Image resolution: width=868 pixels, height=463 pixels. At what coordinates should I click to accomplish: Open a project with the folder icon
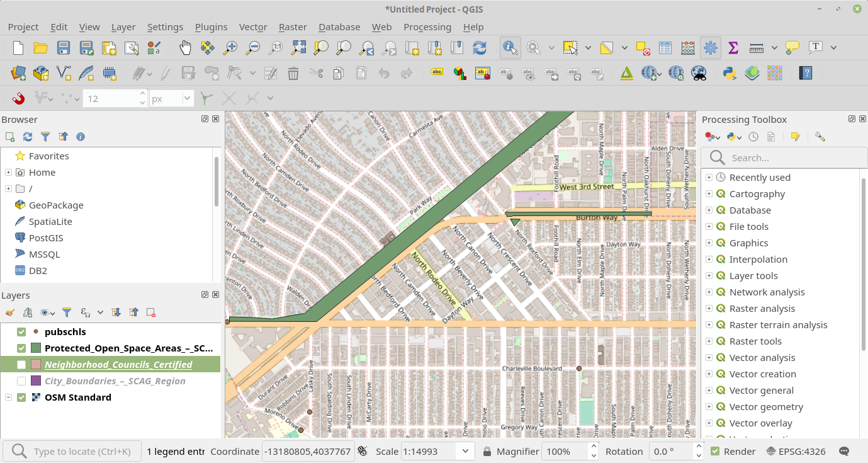click(x=41, y=47)
